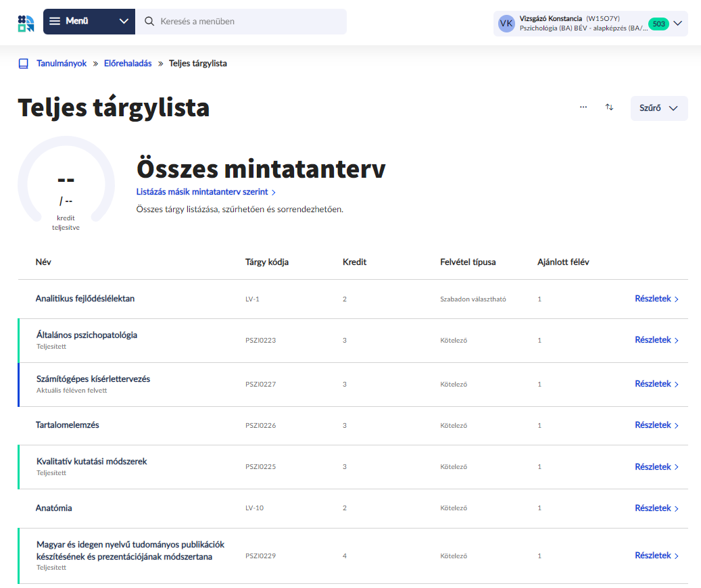The width and height of the screenshot is (701, 588).
Task: Open Részletek for Kvalitatív kutatási módszerek
Action: 657,467
